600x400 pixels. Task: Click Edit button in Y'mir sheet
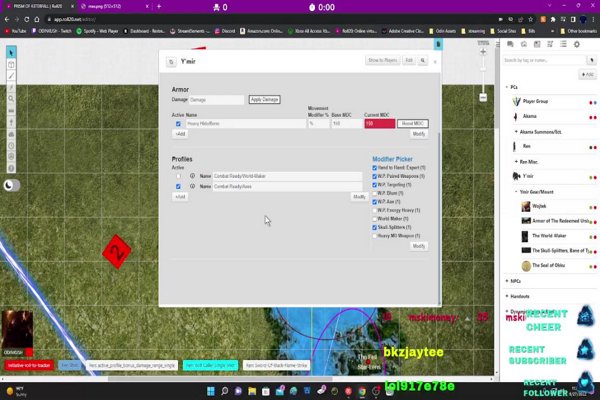pyautogui.click(x=409, y=60)
